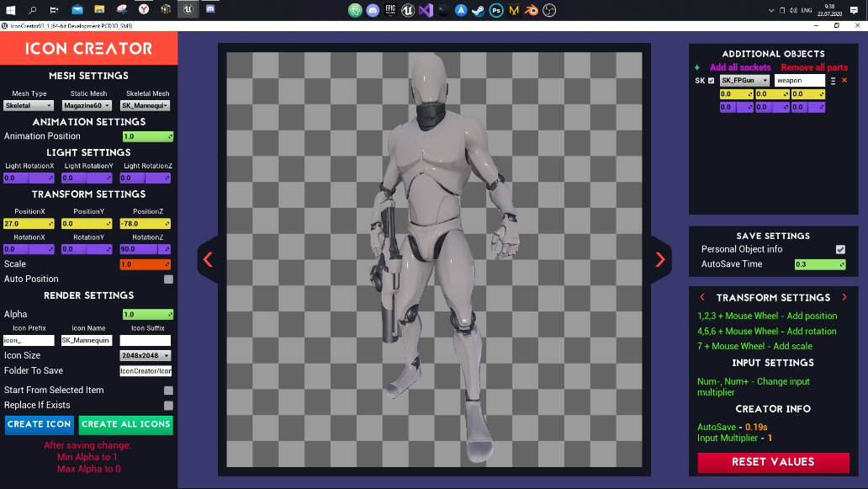
Task: Click the Scale value field
Action: click(x=145, y=264)
